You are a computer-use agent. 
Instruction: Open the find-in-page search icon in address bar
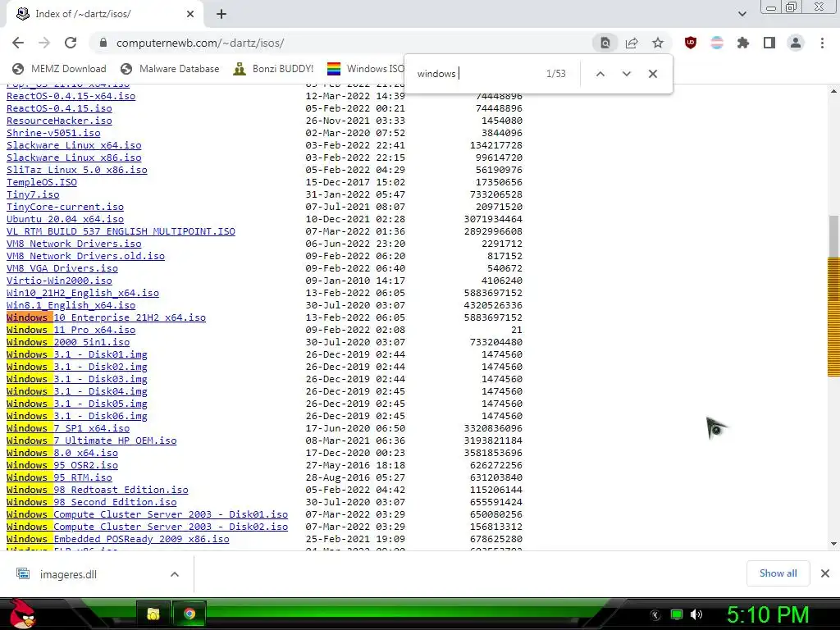605,43
